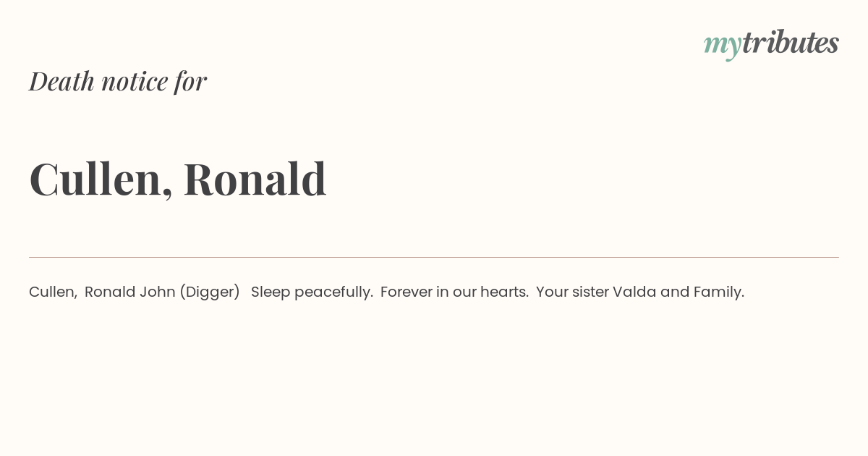Click the word "Death" in the italic heading

[x=61, y=81]
